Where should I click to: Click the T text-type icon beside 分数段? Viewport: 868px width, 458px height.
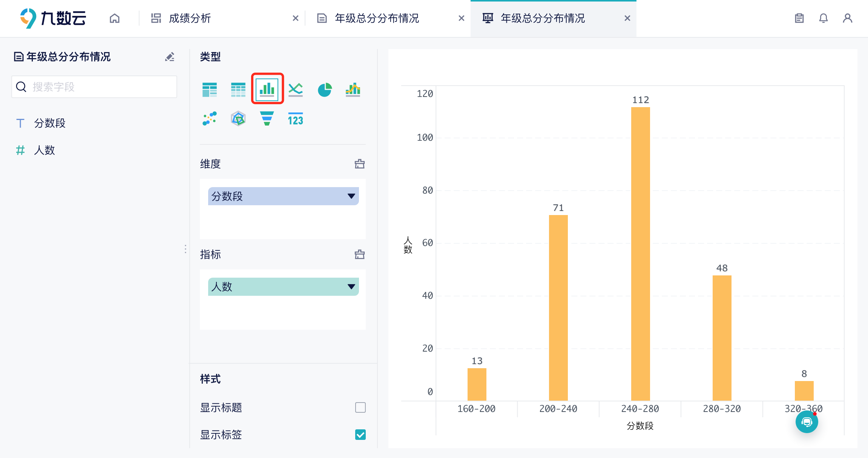(20, 123)
